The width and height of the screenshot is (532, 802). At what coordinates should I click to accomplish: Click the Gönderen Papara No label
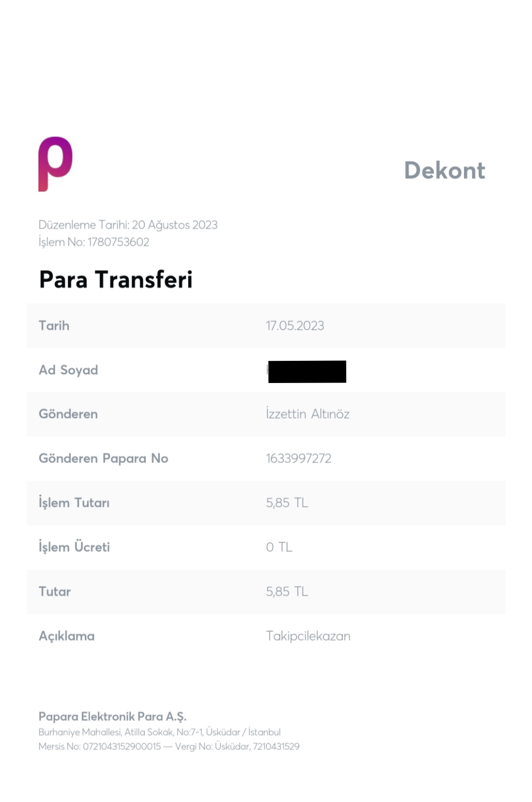[103, 459]
